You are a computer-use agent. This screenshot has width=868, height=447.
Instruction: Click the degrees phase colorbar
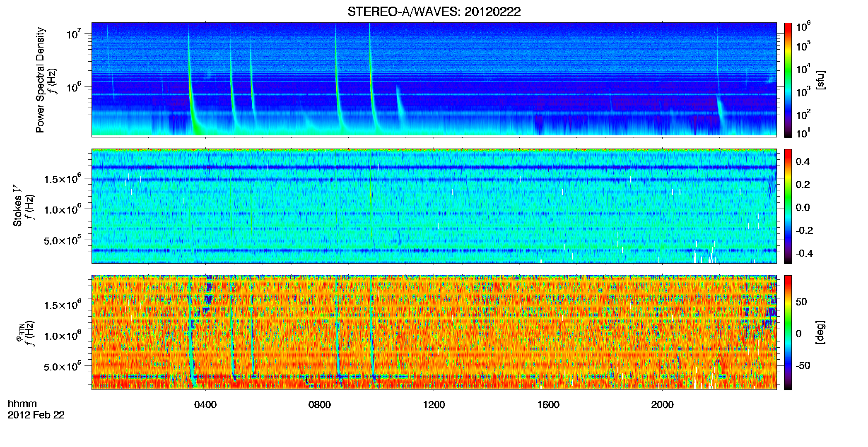click(788, 332)
